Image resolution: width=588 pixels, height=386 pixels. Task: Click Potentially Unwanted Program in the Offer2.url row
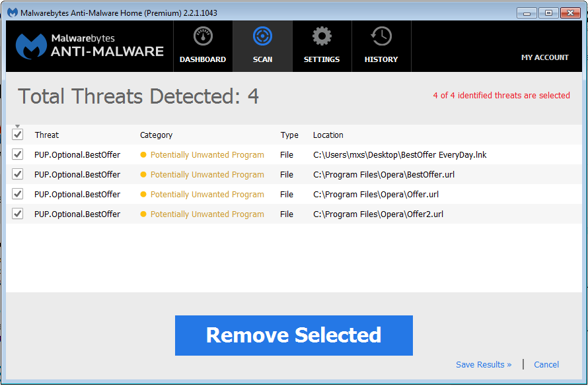(x=207, y=214)
